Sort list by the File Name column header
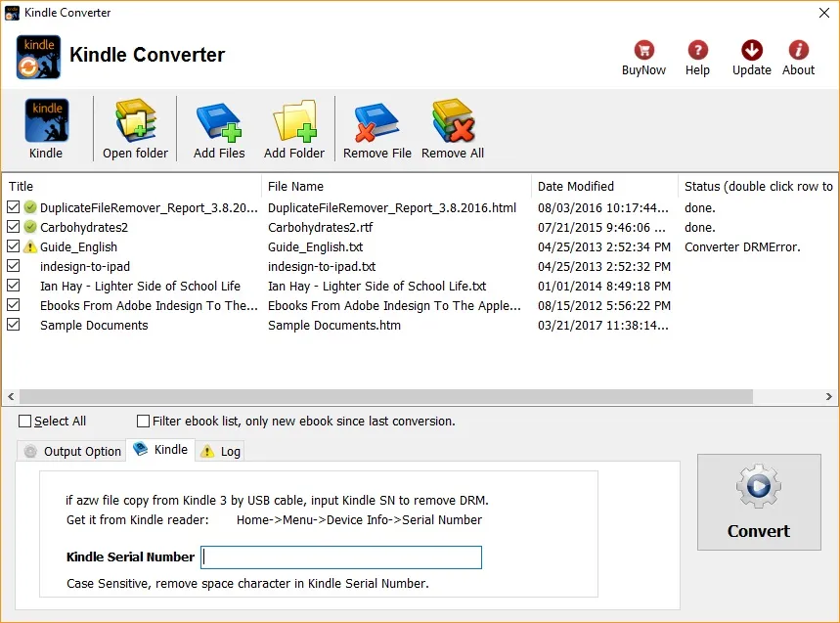 click(396, 187)
